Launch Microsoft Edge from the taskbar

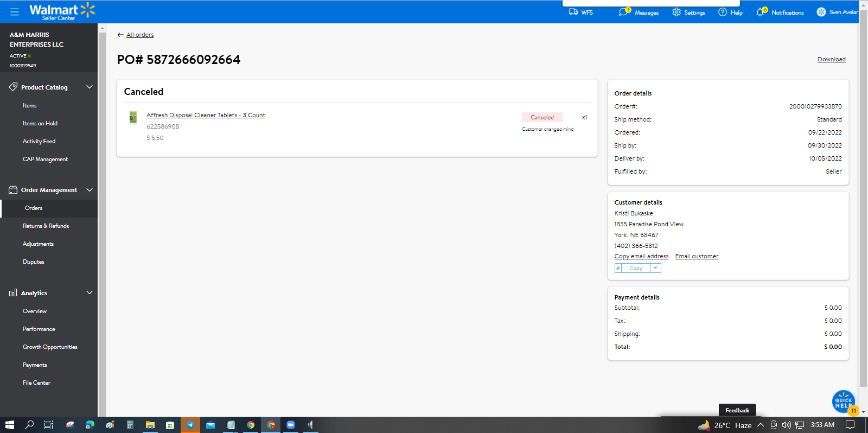pyautogui.click(x=90, y=425)
